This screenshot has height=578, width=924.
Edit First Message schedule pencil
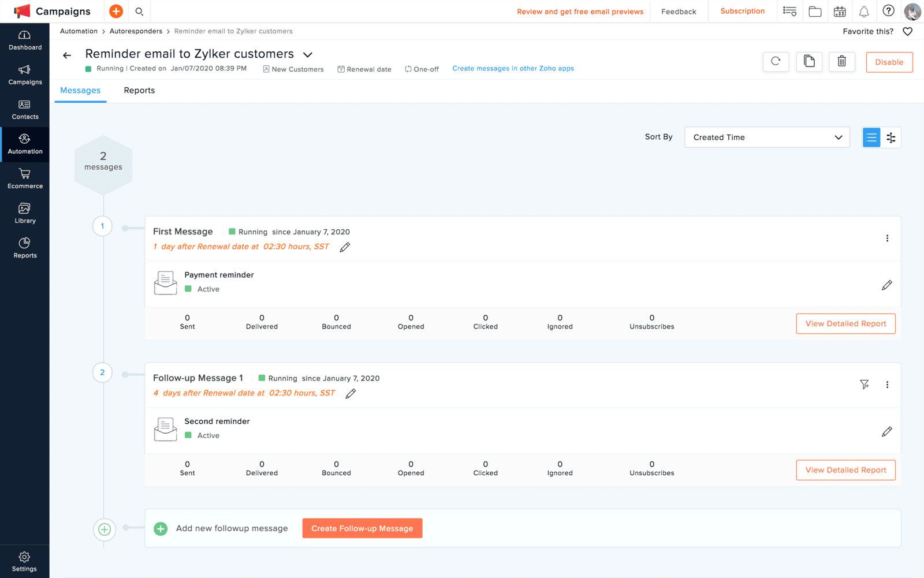pyautogui.click(x=345, y=247)
